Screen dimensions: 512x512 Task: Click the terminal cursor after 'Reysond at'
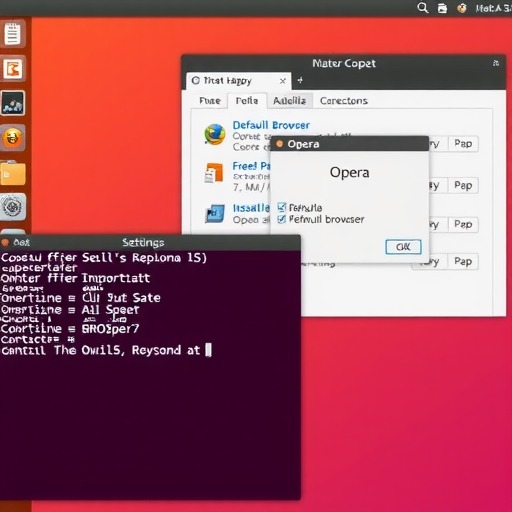[x=208, y=350]
